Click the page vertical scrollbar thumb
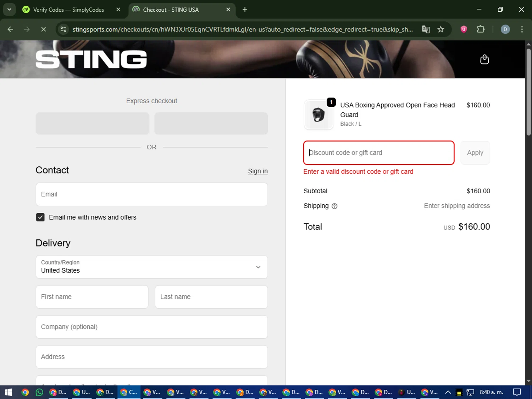The width and height of the screenshot is (532, 399). [528, 92]
